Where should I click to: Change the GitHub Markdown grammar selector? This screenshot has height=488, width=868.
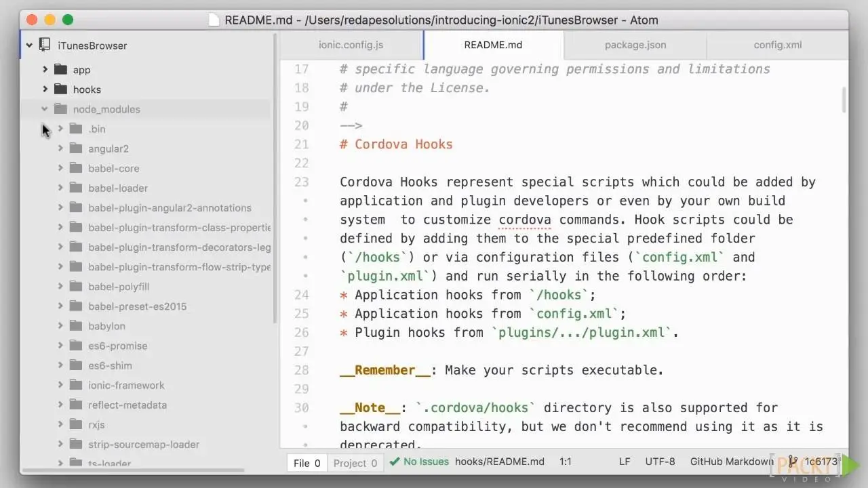732,462
